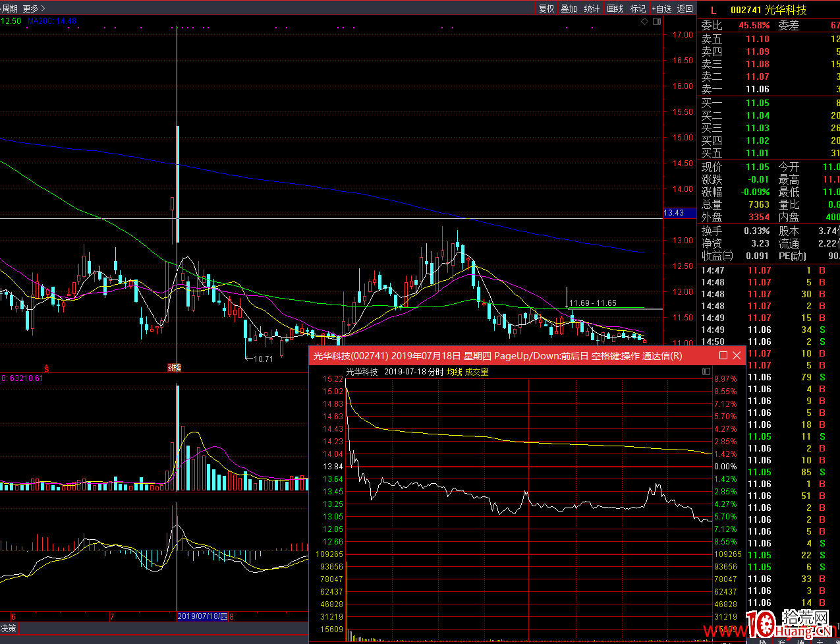The width and height of the screenshot is (840, 644).
Task: Click the diamond icon above the chart
Action: tap(644, 22)
